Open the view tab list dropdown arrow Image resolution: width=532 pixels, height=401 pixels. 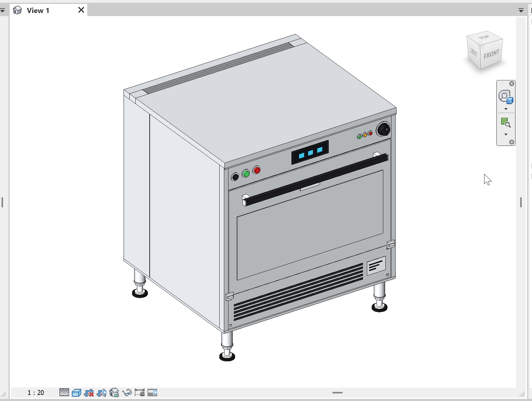[521, 11]
